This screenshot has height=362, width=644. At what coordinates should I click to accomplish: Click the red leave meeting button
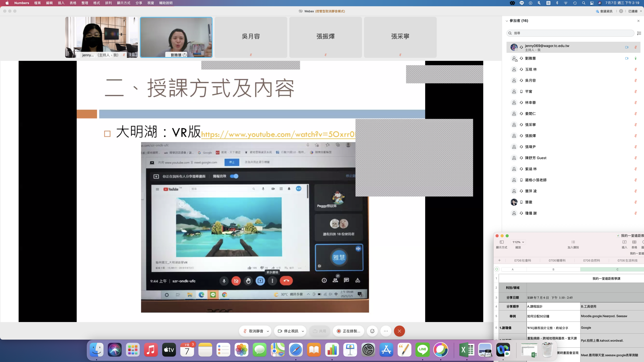pos(399,331)
